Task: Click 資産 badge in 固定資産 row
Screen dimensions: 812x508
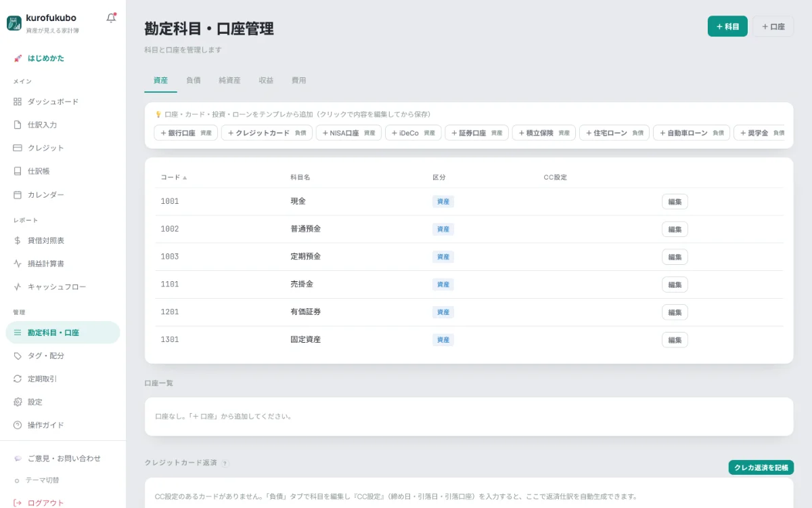Action: coord(443,339)
